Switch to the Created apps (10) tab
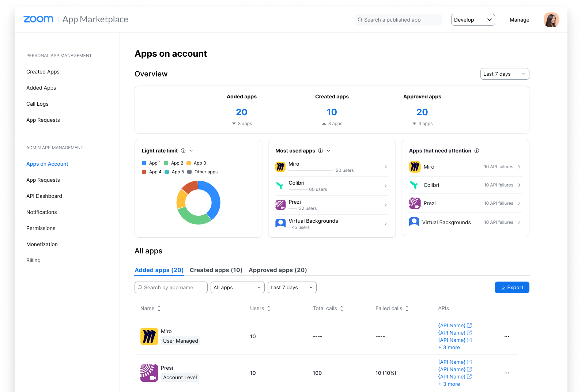Screen dimensions: 585x392 [x=216, y=270]
